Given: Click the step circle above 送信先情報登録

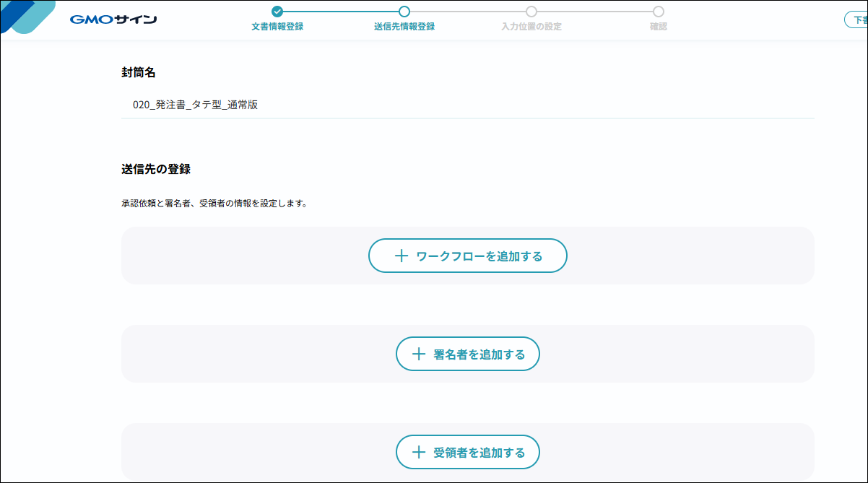Looking at the screenshot, I should click(404, 12).
